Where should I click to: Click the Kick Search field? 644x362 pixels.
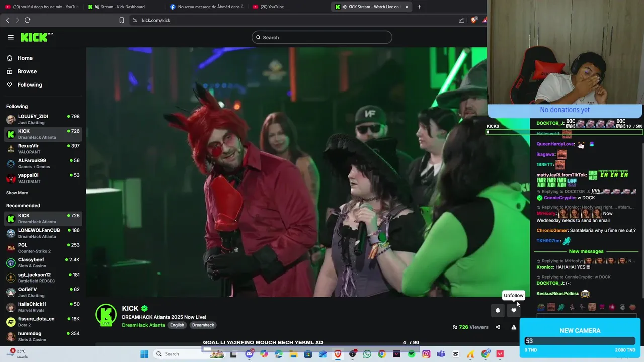pyautogui.click(x=322, y=37)
